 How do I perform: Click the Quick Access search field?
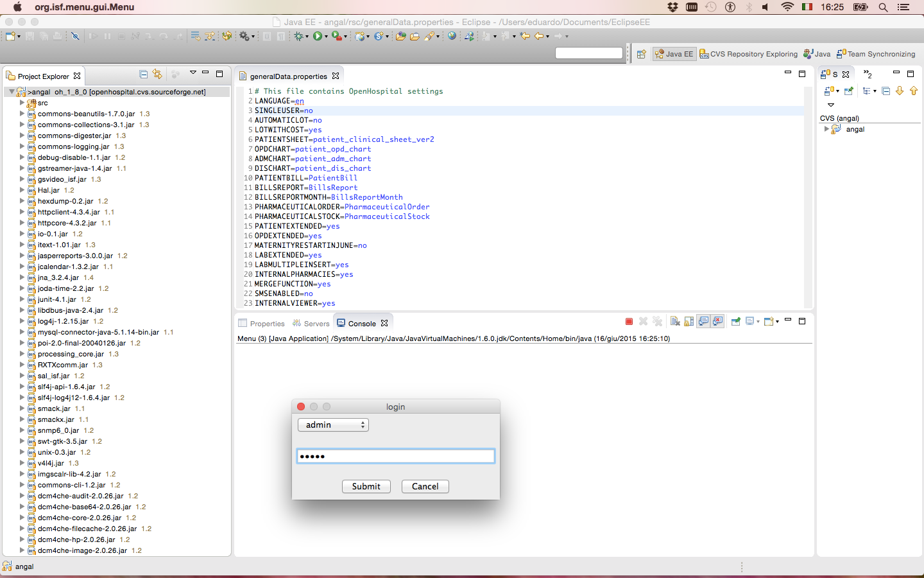[589, 53]
